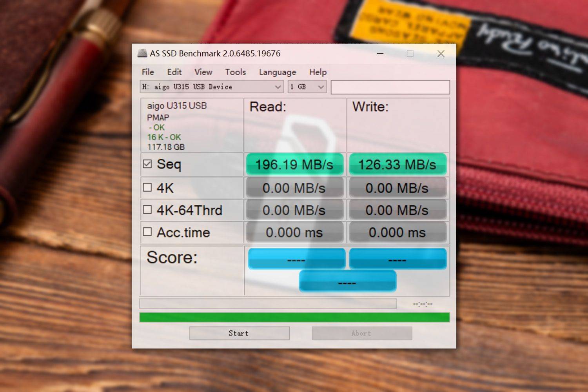
Task: Close the AS SSD Benchmark window
Action: (441, 54)
